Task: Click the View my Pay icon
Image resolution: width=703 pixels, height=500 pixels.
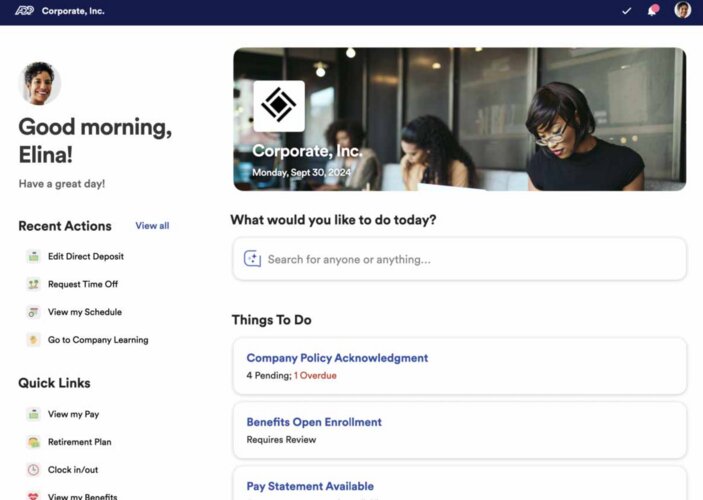Action: coord(33,415)
